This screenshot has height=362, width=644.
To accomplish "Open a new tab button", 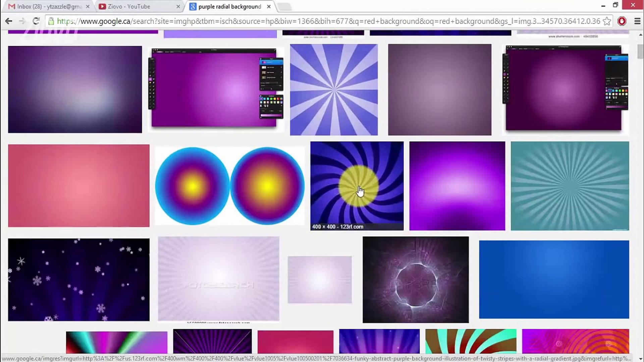I will [284, 6].
